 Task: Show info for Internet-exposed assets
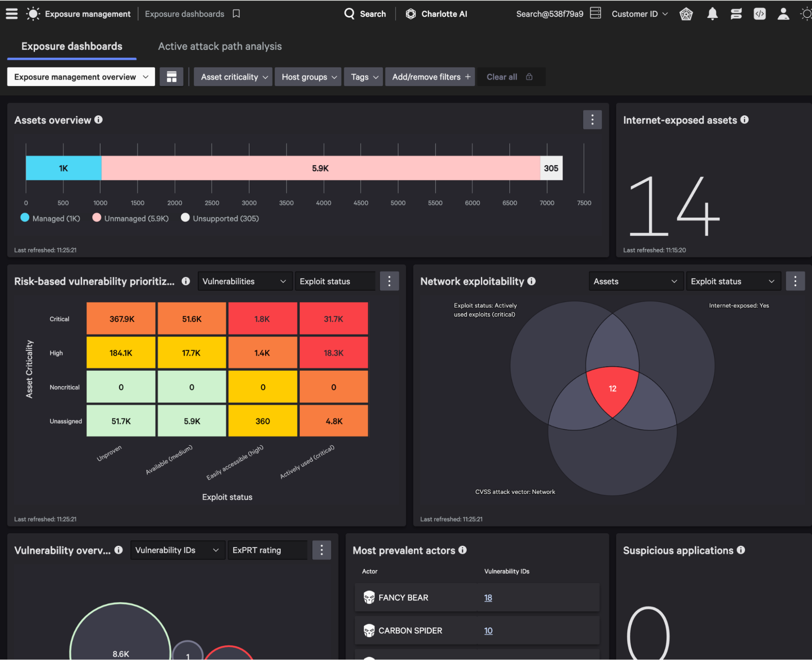click(744, 119)
